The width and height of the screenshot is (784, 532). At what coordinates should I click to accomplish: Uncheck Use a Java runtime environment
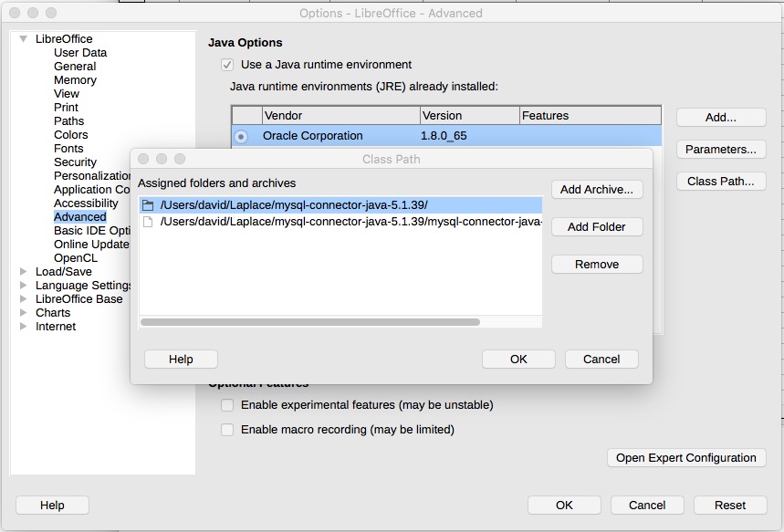pyautogui.click(x=225, y=65)
